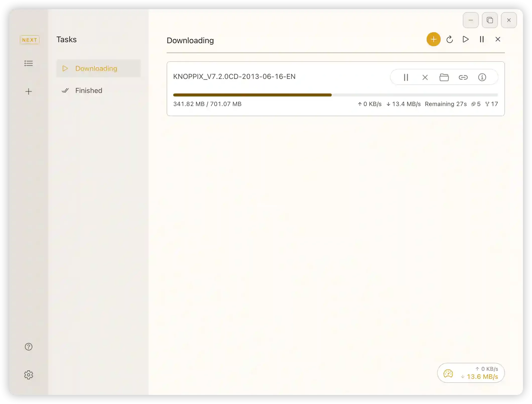The height and width of the screenshot is (404, 532).
Task: Select the KNOPPIX_V7.2.0CD task name
Action: click(234, 77)
